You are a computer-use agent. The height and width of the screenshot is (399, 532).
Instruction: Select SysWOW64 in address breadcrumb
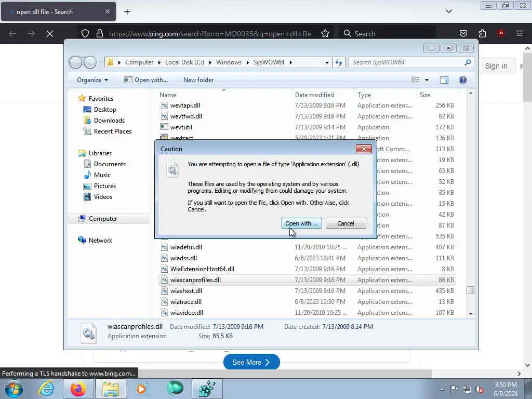(269, 62)
